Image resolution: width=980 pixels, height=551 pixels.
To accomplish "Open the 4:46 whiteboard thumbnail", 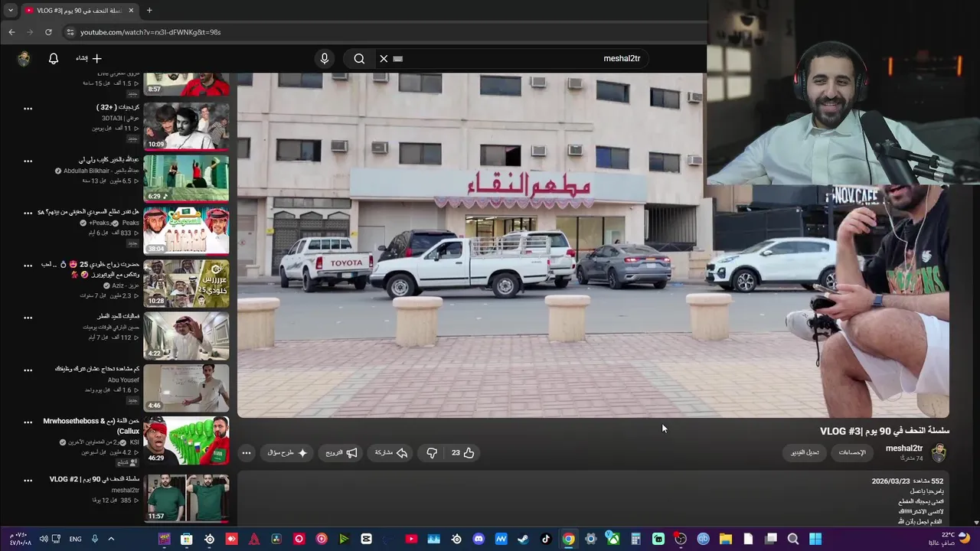I will pos(186,388).
